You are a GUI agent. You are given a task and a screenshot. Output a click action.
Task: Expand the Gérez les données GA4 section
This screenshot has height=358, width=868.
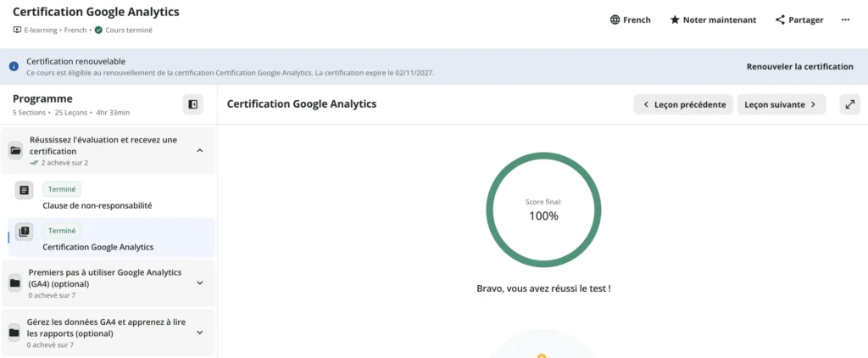[200, 333]
